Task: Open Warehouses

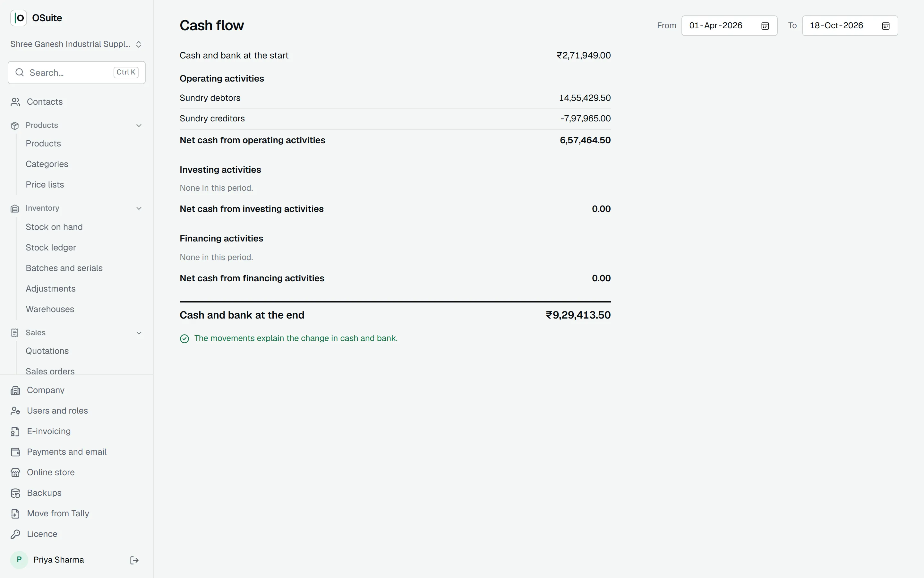Action: coord(50,309)
